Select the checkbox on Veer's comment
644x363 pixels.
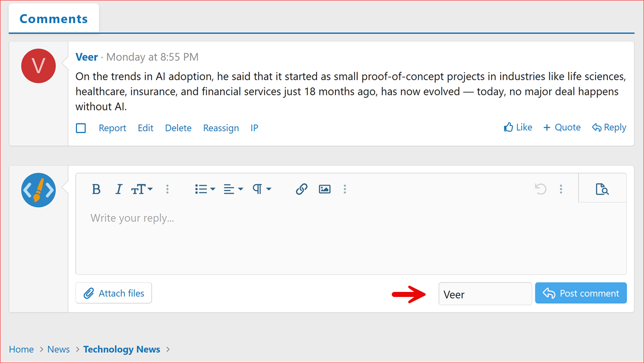(81, 128)
